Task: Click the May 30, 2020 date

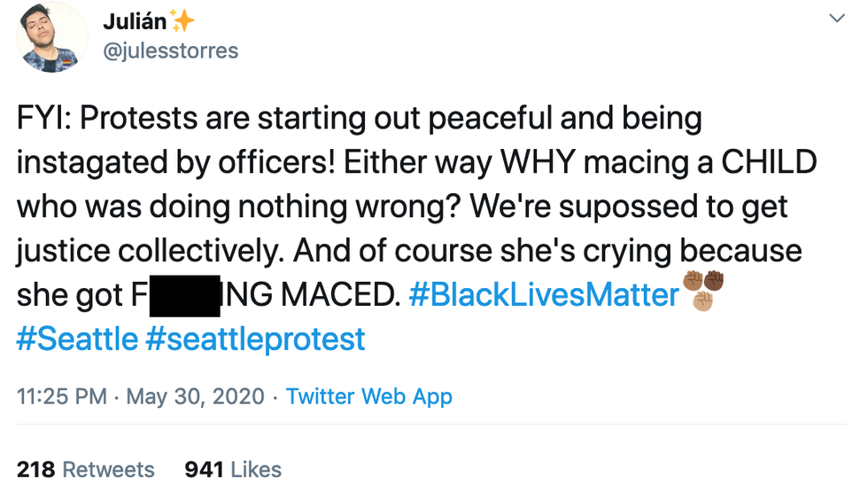Action: [196, 395]
